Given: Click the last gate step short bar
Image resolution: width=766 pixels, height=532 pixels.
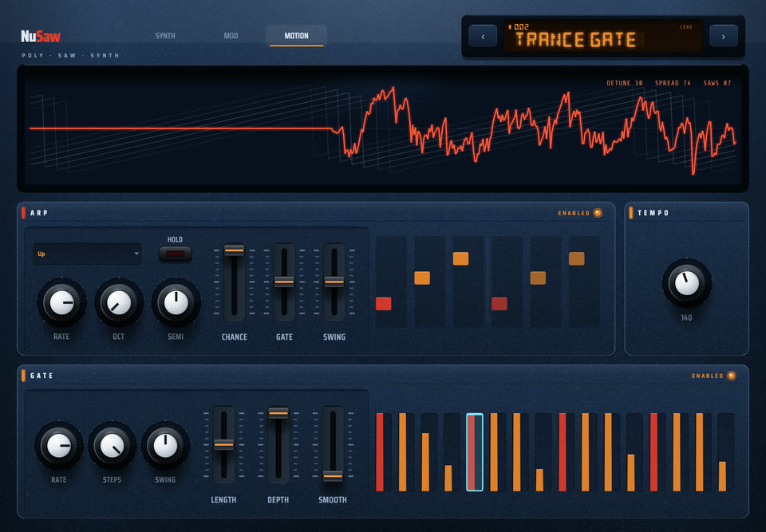Looking at the screenshot, I should coord(723,476).
